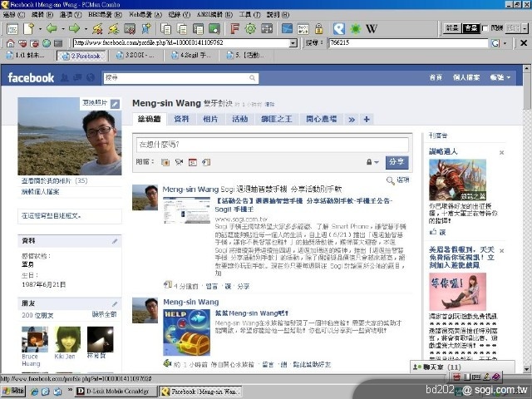Screen dimensions: 532x399
Task: Switch to the 4.Sogi! browser tab
Action: coord(190,56)
